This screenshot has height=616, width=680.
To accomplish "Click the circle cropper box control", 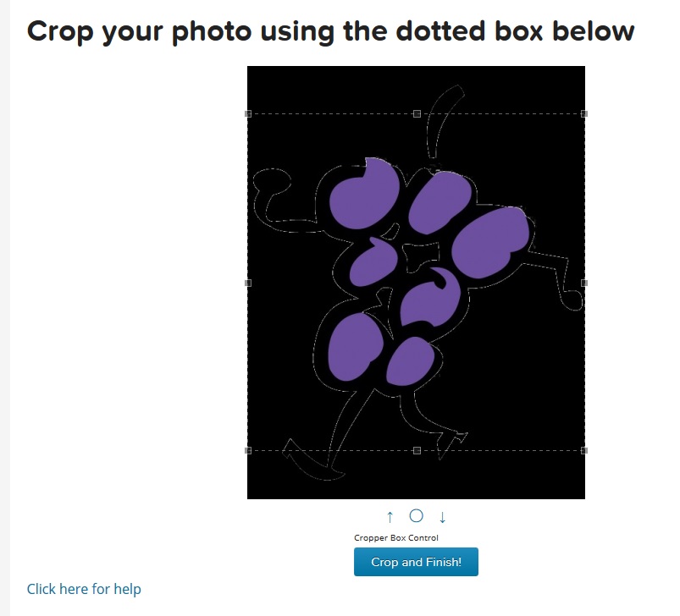I will (416, 515).
